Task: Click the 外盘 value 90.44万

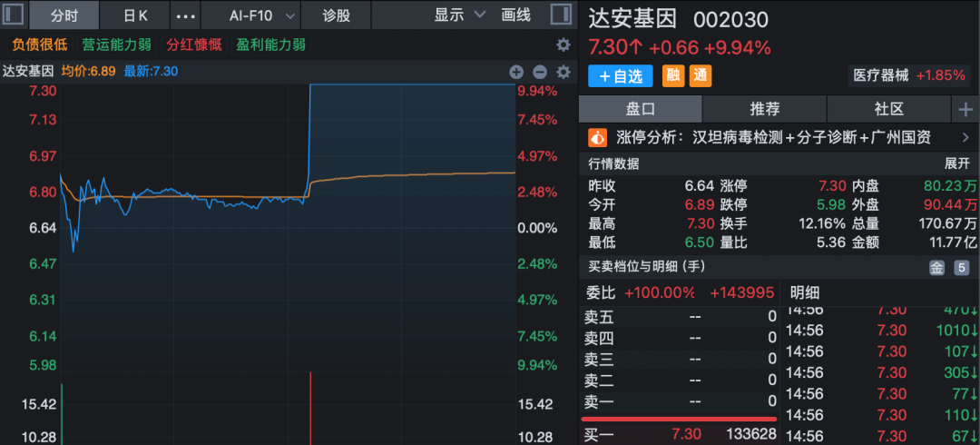Action: click(951, 204)
